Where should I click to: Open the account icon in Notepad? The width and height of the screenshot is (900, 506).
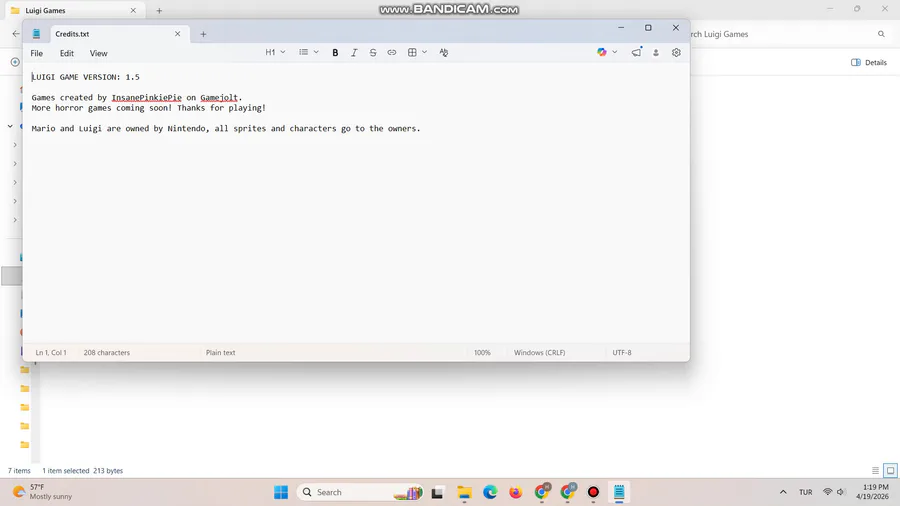(x=656, y=53)
